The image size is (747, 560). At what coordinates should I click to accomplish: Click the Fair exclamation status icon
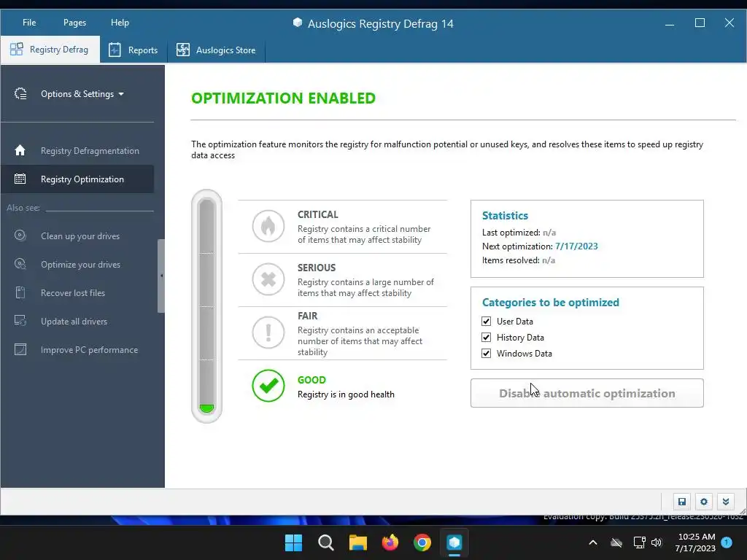pos(268,332)
